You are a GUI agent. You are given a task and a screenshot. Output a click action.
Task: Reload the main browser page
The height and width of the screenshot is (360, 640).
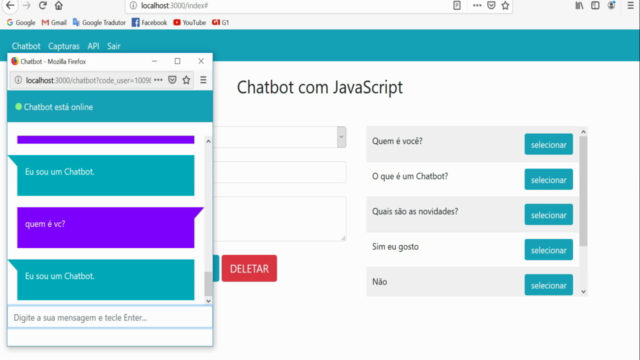(x=42, y=5)
